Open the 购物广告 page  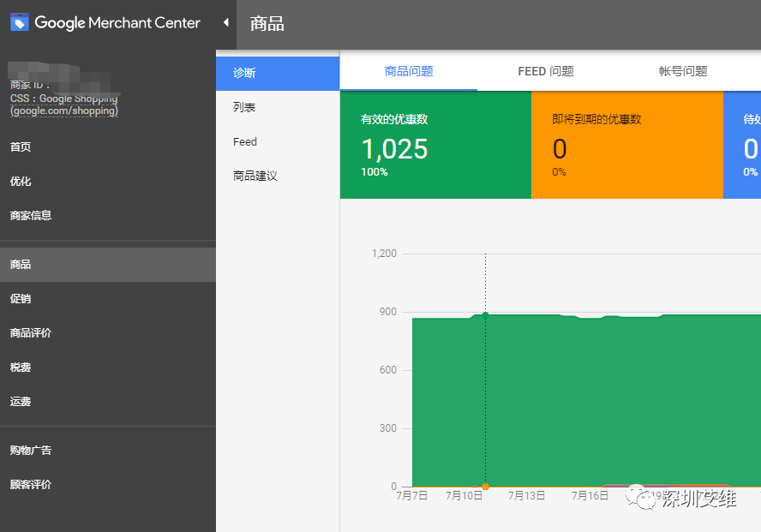tap(30, 450)
